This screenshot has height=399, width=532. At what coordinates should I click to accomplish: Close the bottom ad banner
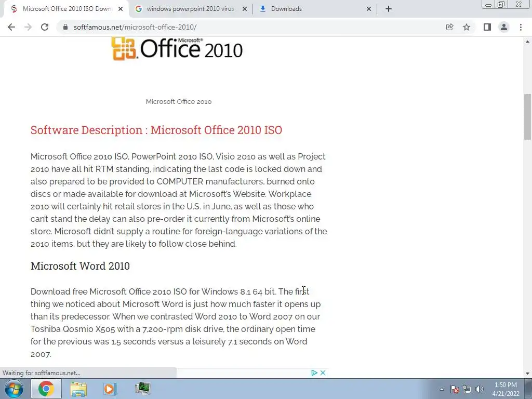(323, 373)
